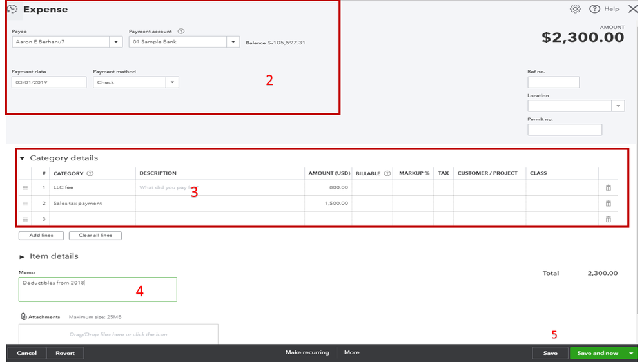
Task: Click the Cancel button
Action: point(26,353)
